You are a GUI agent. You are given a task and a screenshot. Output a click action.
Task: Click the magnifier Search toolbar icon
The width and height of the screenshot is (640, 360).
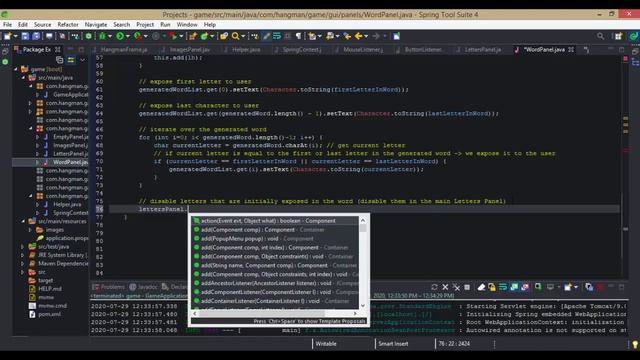pos(236,36)
